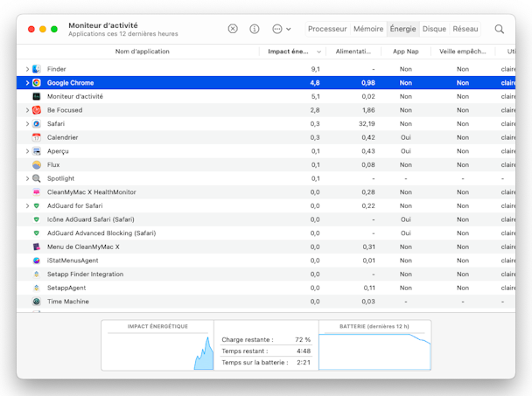Click the Spotlight magnifier icon in list
The height and width of the screenshot is (396, 532).
[37, 178]
